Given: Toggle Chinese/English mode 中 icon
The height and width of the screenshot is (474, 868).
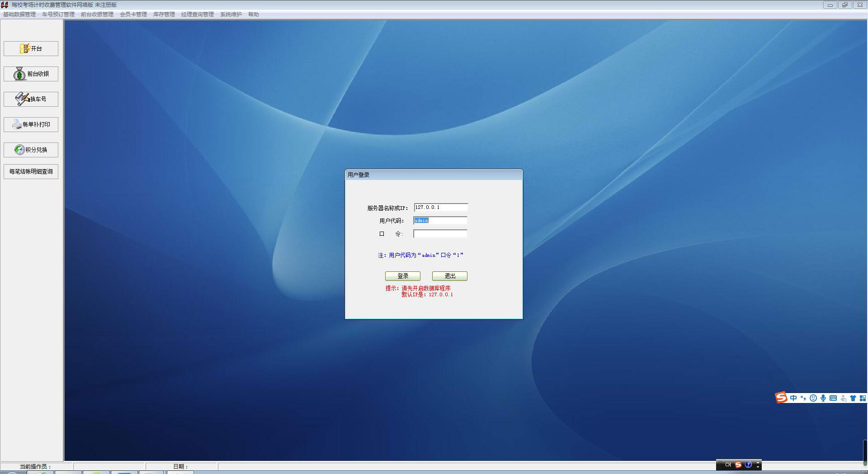Looking at the screenshot, I should tap(793, 398).
